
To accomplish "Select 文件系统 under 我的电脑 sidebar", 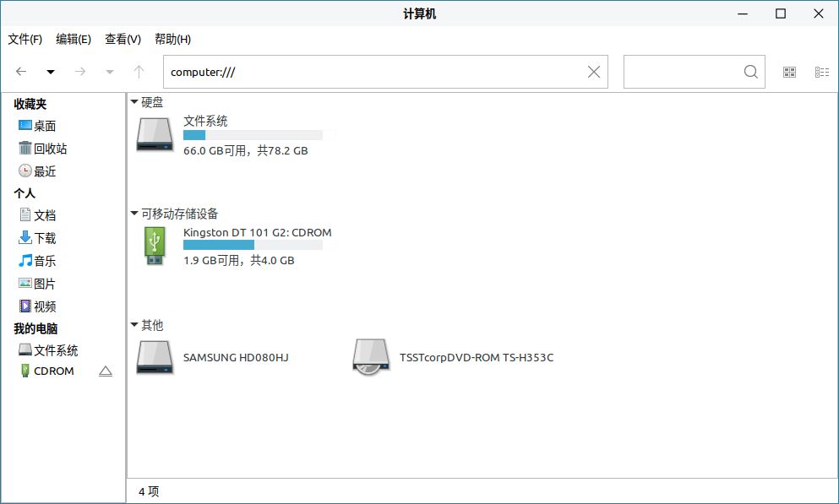I will coord(48,350).
